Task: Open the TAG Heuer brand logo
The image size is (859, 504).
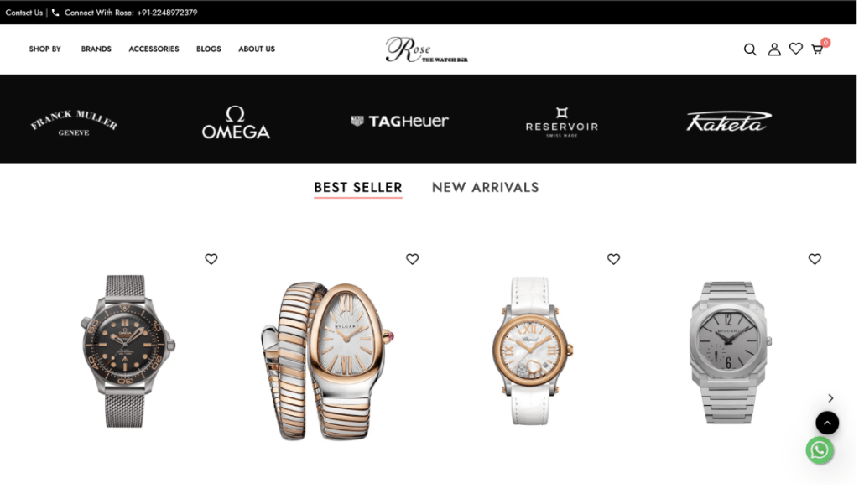Action: pos(400,121)
